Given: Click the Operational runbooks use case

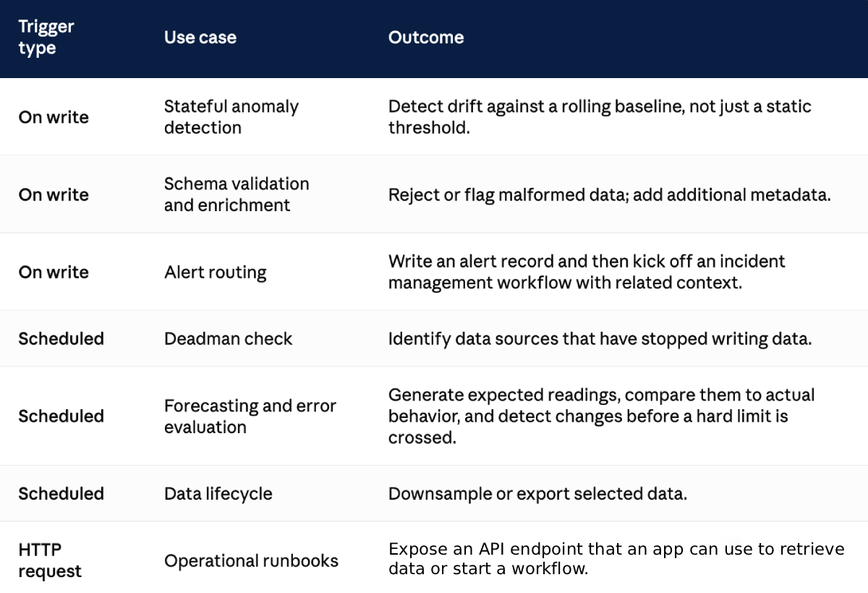Looking at the screenshot, I should [251, 561].
